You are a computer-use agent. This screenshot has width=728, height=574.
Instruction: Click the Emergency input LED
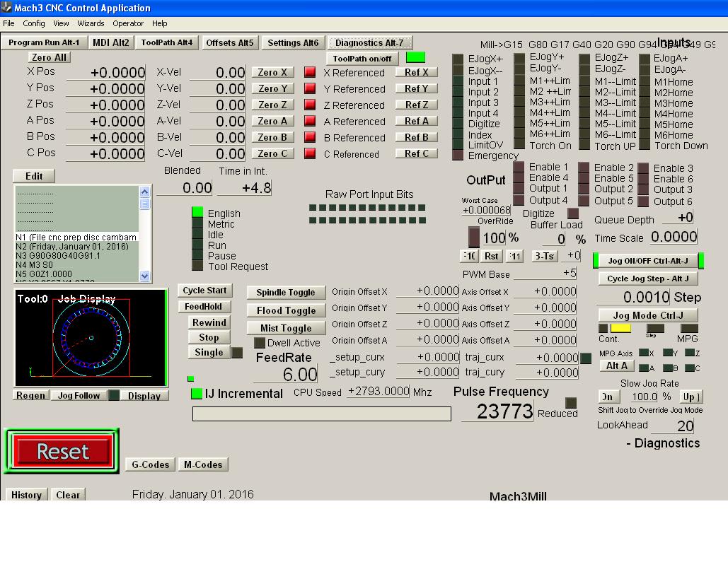[458, 155]
